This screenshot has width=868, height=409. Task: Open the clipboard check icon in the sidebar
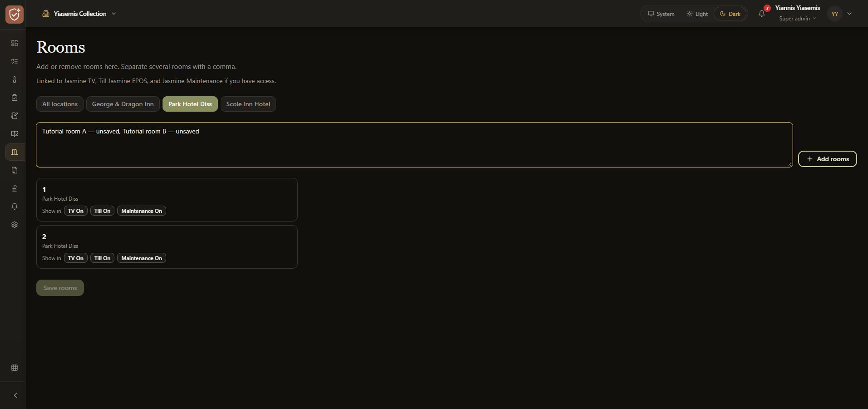pyautogui.click(x=15, y=98)
